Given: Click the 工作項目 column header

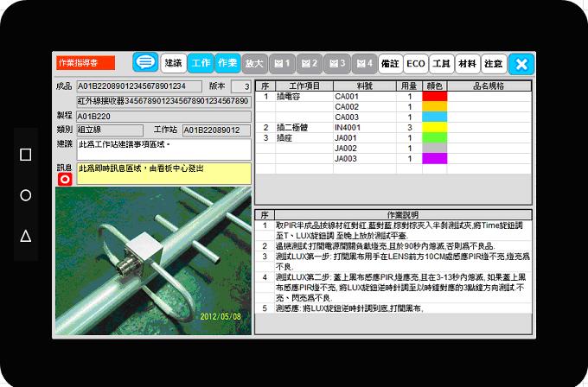Looking at the screenshot, I should (304, 86).
